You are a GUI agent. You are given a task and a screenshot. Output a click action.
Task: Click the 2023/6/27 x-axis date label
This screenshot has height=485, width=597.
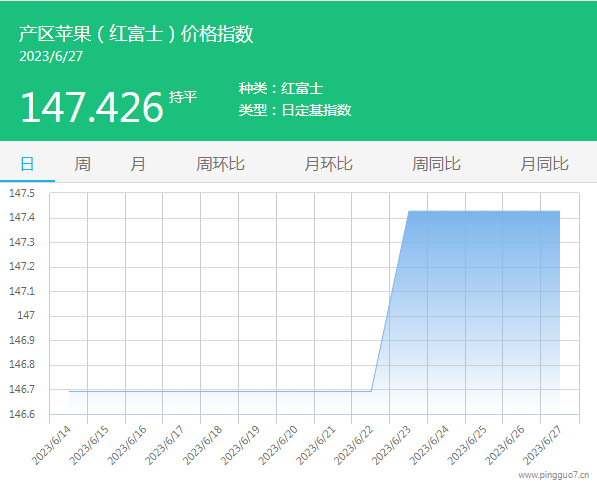coord(542,445)
